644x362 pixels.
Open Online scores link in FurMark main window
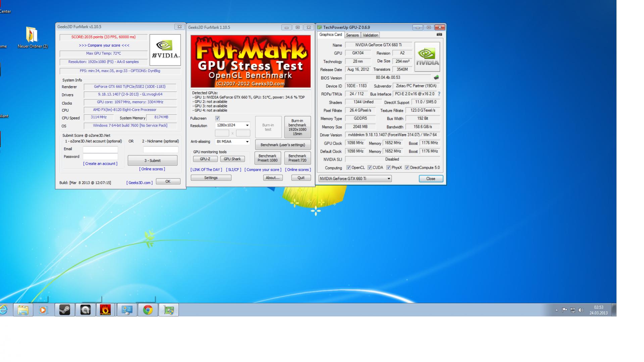[x=298, y=170]
